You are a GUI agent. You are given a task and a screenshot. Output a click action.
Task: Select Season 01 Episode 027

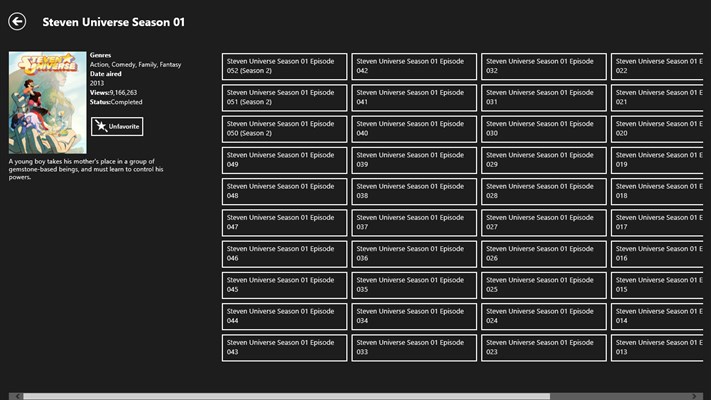(544, 223)
